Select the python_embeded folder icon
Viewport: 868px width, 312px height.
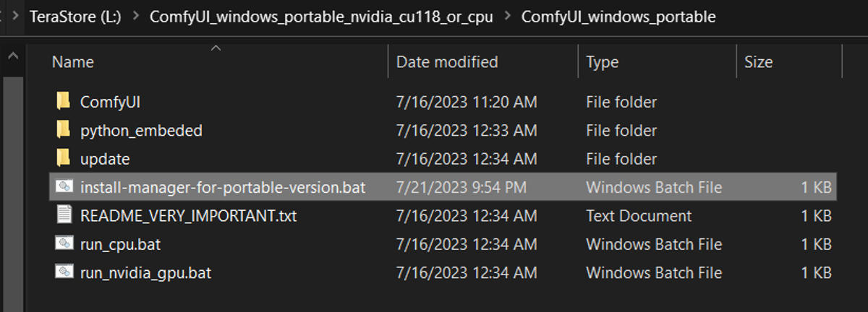[x=64, y=130]
